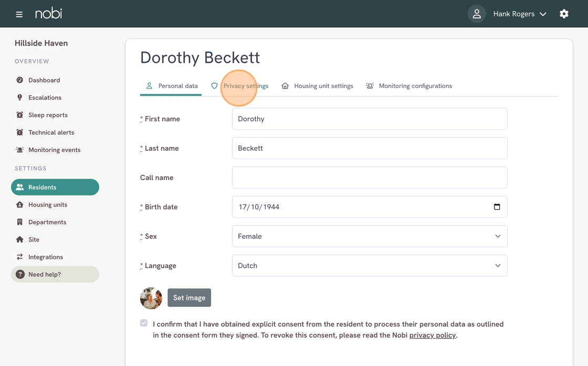Open Technical alerts page
This screenshot has width=588, height=366.
tap(51, 132)
